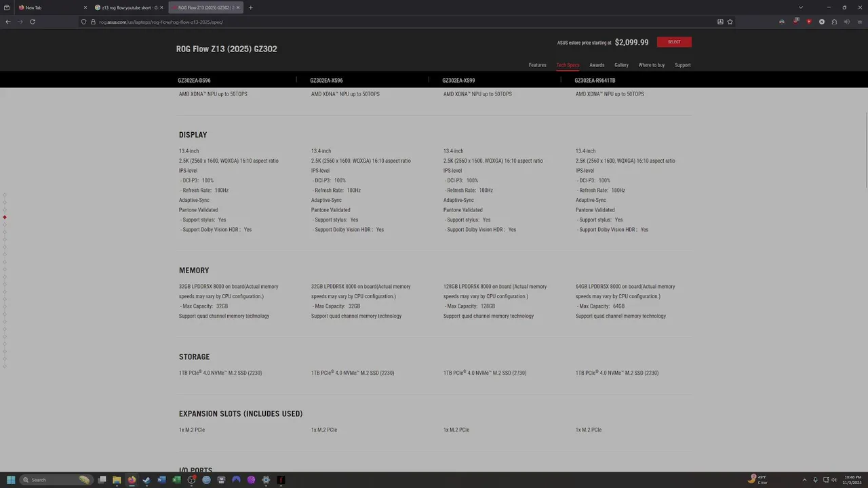
Task: Open the Features page section
Action: coord(537,65)
